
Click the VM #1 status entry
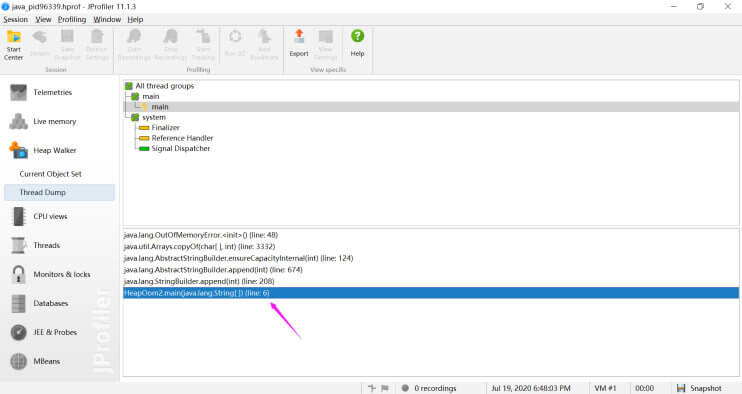pyautogui.click(x=605, y=388)
